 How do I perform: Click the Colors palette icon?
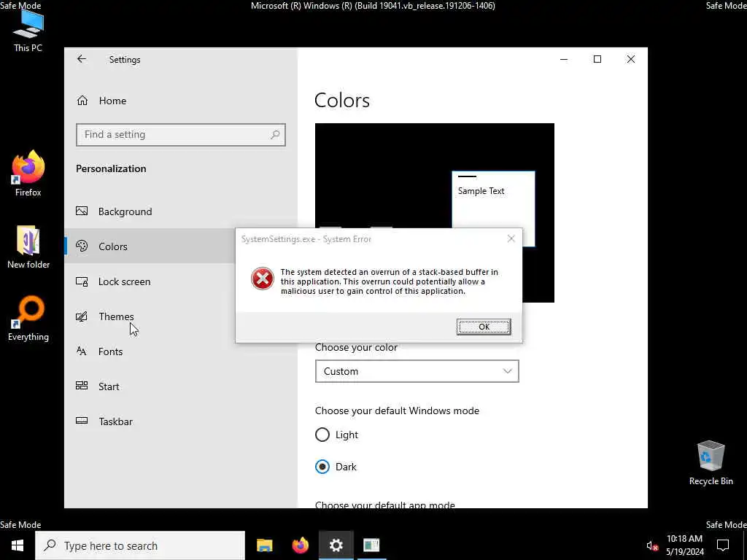coord(82,246)
